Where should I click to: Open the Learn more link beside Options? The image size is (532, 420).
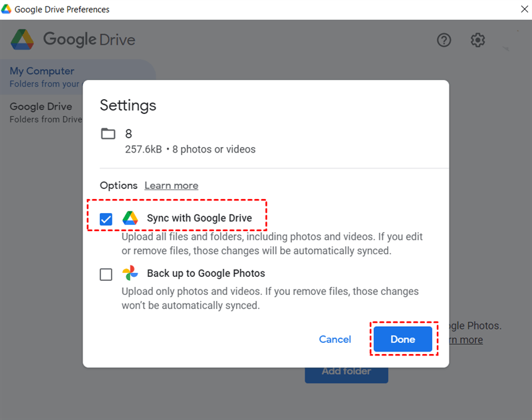click(171, 185)
